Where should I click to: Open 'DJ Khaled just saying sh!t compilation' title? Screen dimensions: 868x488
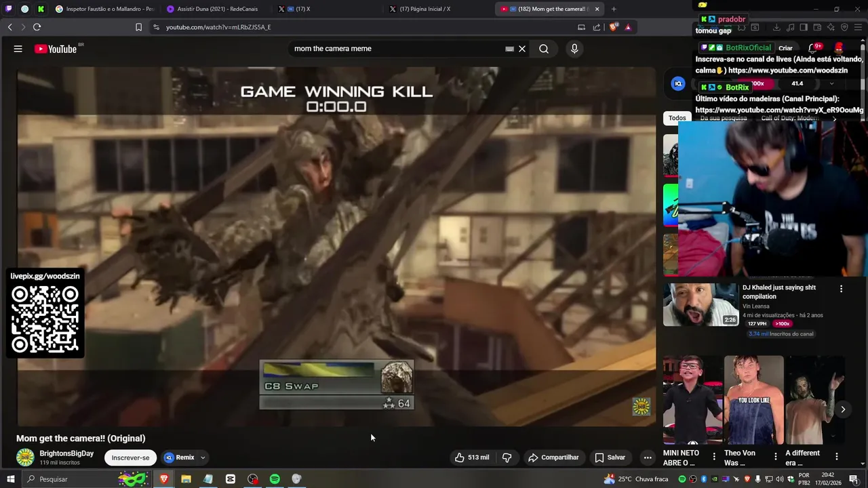[x=780, y=291]
